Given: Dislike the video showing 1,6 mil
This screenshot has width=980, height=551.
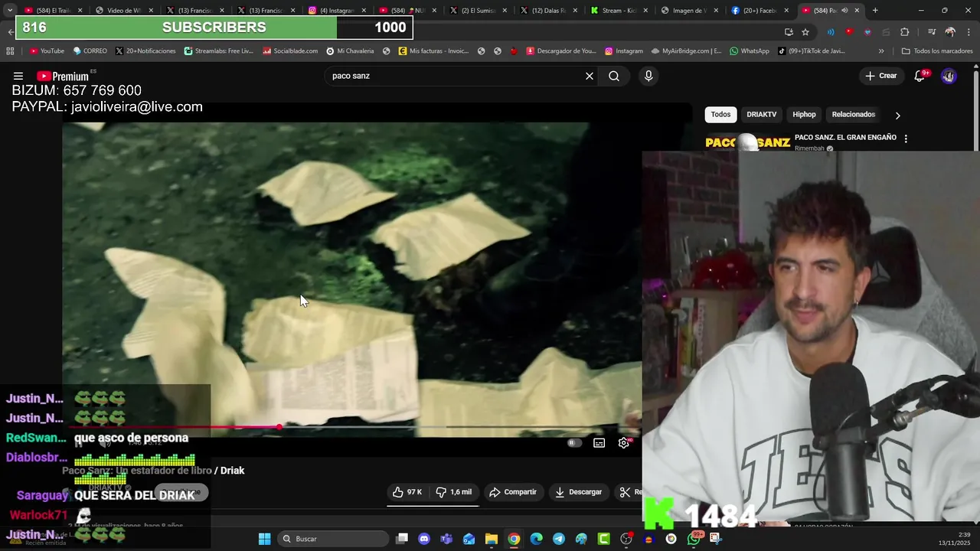Looking at the screenshot, I should click(454, 492).
